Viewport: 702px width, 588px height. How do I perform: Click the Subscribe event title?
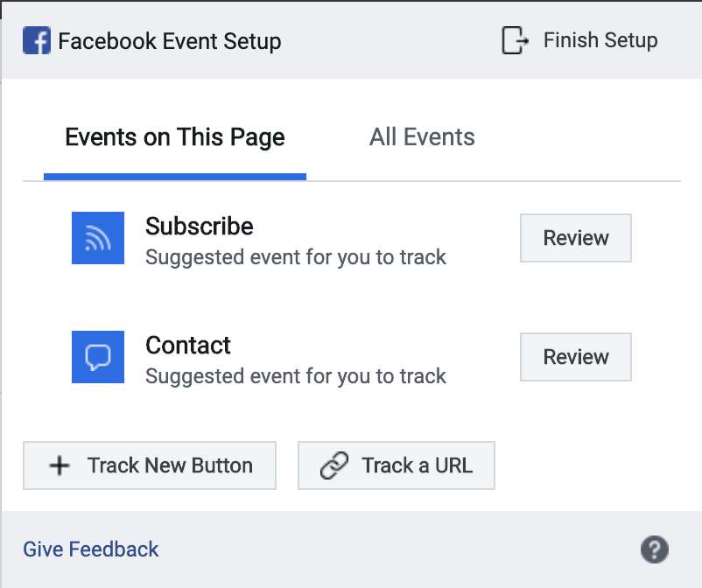tap(200, 226)
